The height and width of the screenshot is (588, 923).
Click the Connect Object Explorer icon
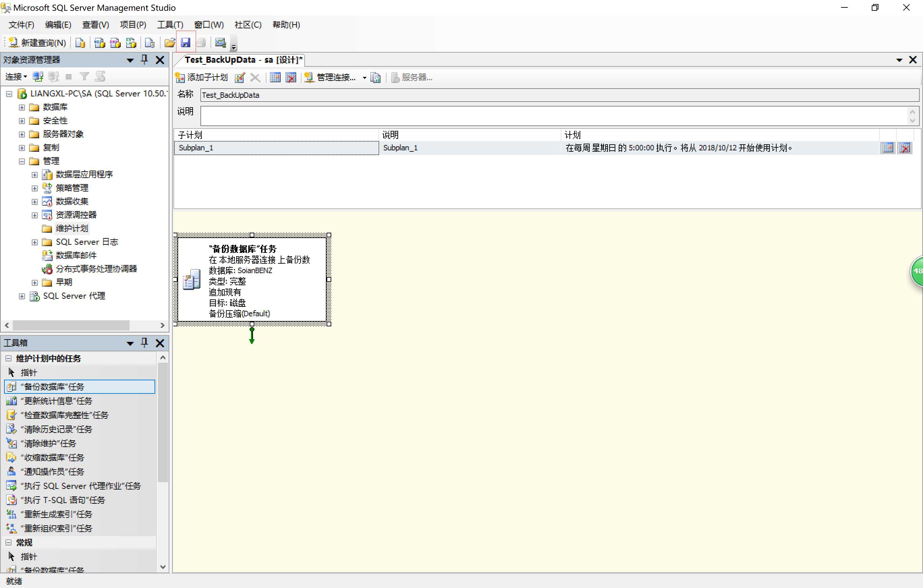point(38,77)
